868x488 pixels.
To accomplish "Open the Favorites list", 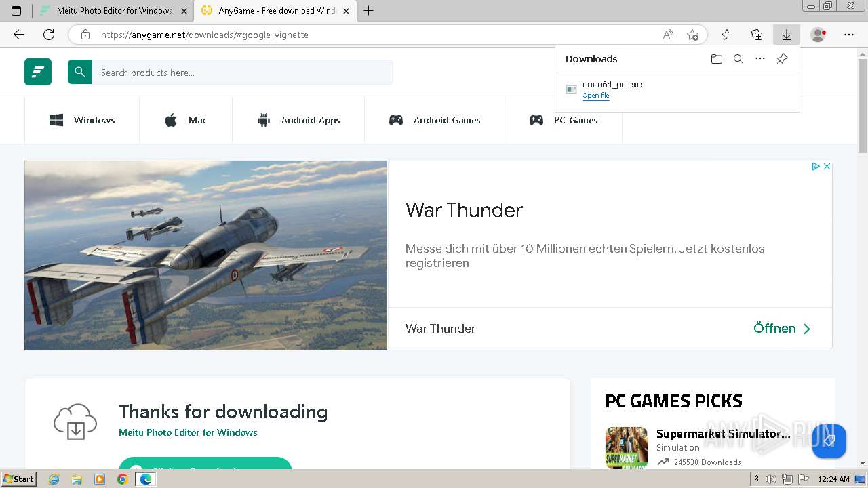I will (x=727, y=35).
